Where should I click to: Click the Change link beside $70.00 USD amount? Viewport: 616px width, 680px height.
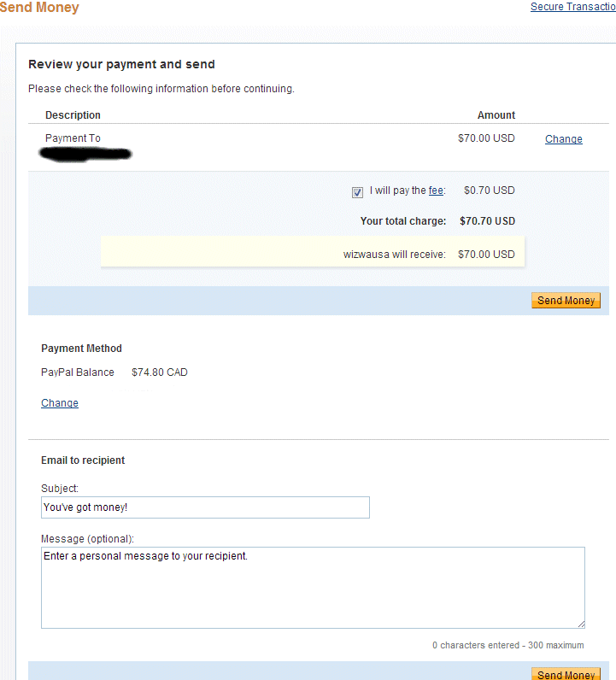(x=563, y=139)
